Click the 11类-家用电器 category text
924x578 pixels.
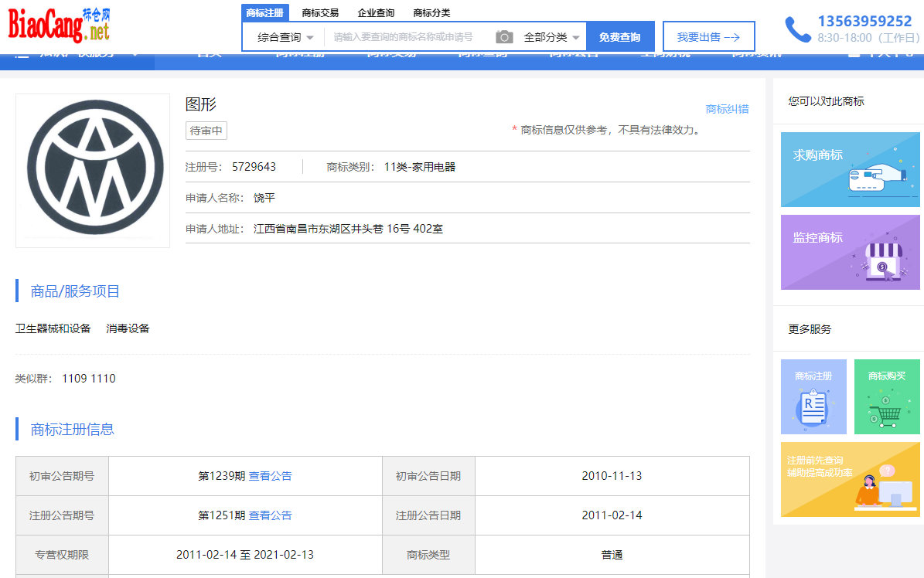420,167
